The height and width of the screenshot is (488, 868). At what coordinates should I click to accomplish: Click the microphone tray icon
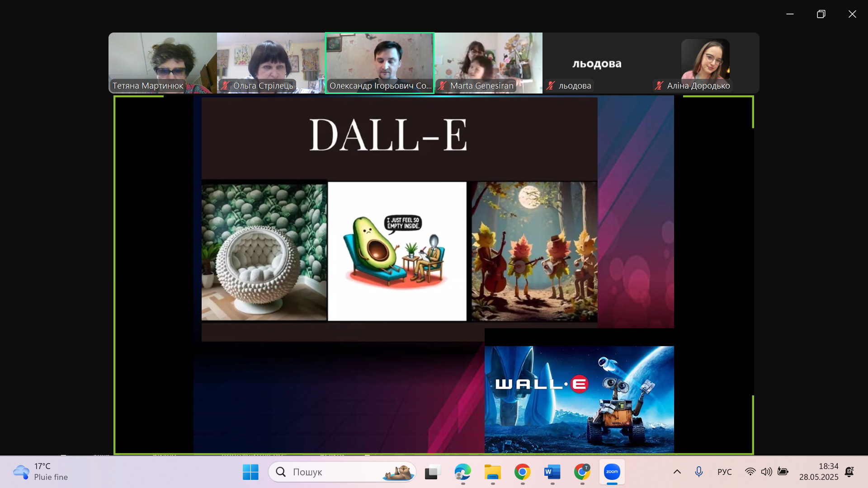pos(698,472)
